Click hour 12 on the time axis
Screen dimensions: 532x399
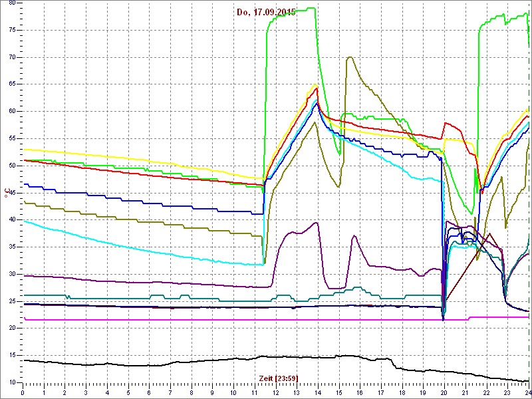point(276,393)
